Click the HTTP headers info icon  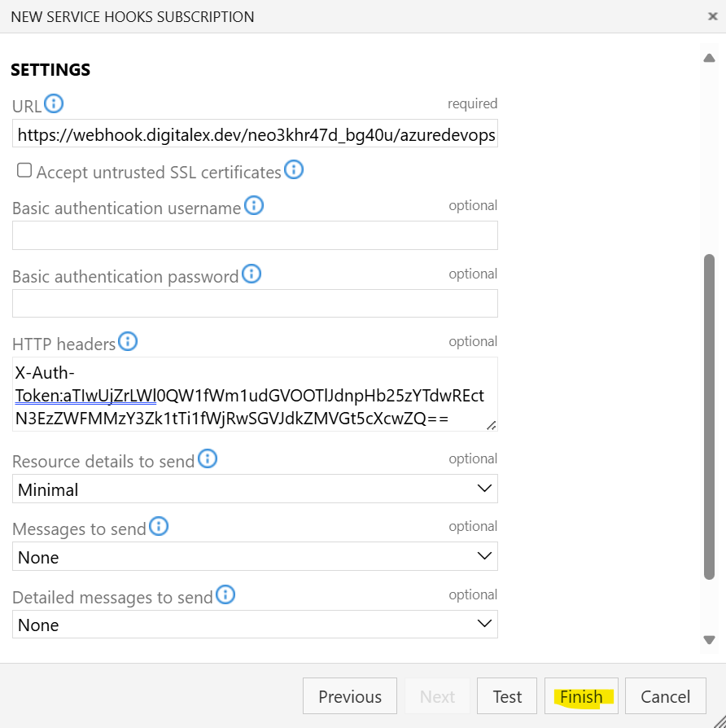(x=128, y=341)
